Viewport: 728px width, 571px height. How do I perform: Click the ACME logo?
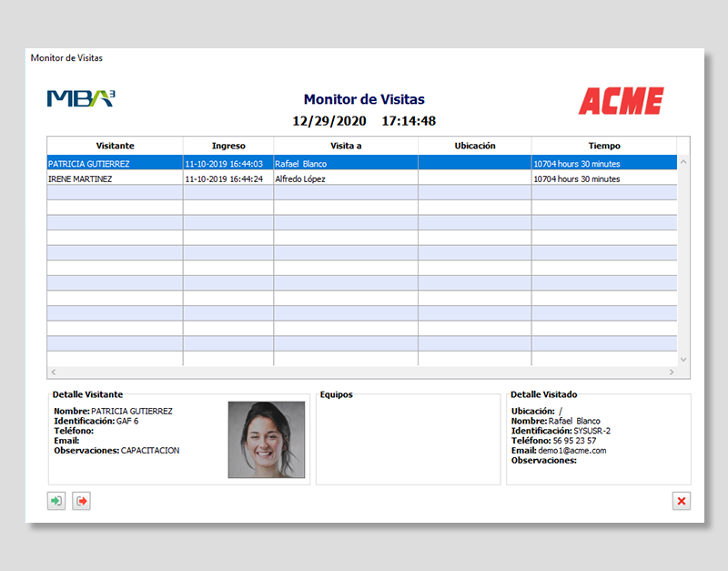(622, 101)
